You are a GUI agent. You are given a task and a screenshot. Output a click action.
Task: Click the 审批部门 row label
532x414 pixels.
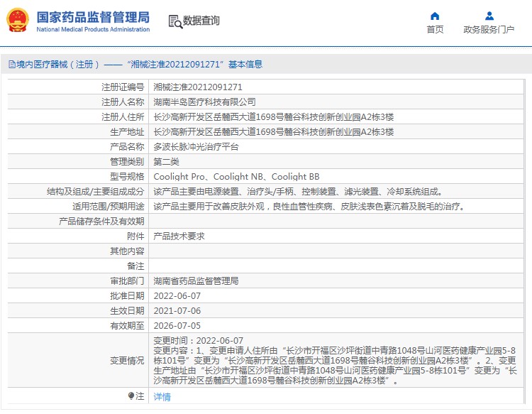[127, 281]
